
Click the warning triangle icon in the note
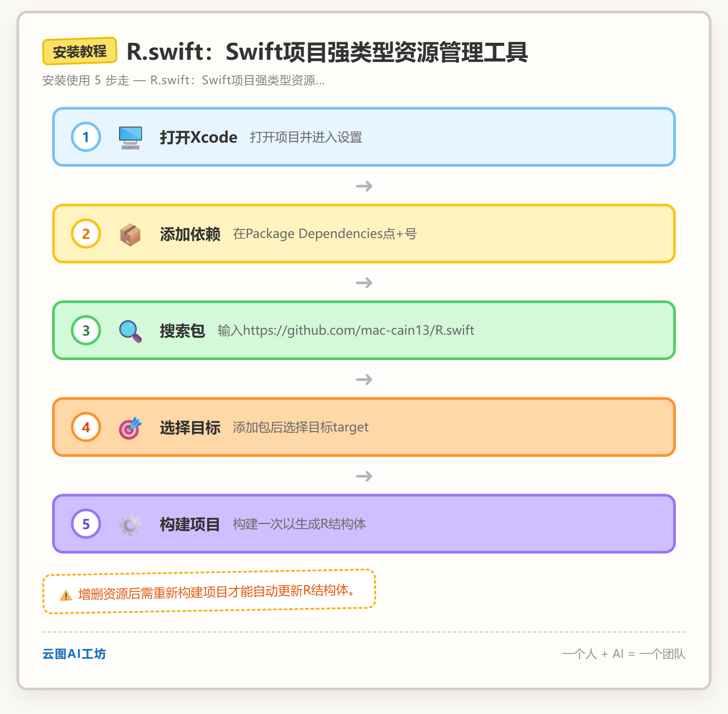66,595
